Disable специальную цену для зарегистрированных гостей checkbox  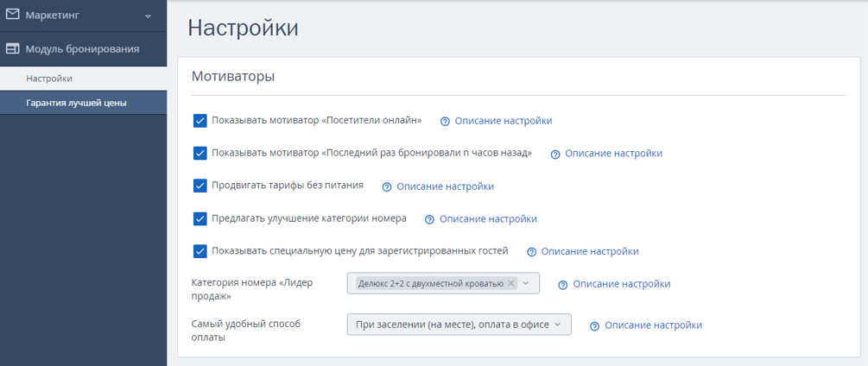click(x=200, y=251)
